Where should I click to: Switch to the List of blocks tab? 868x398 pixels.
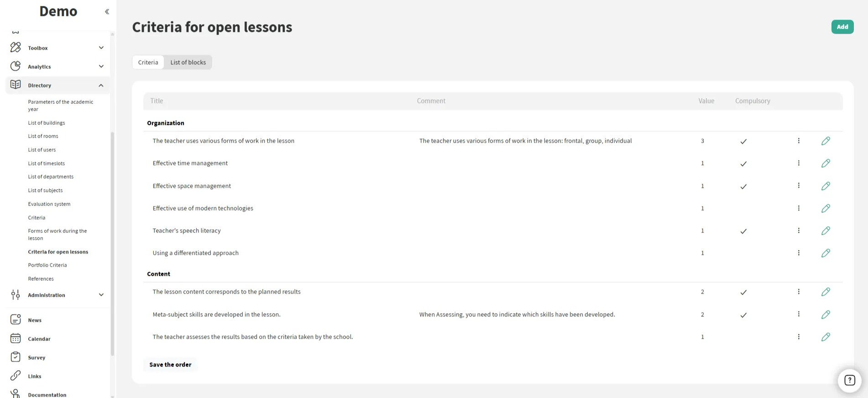[x=188, y=62]
